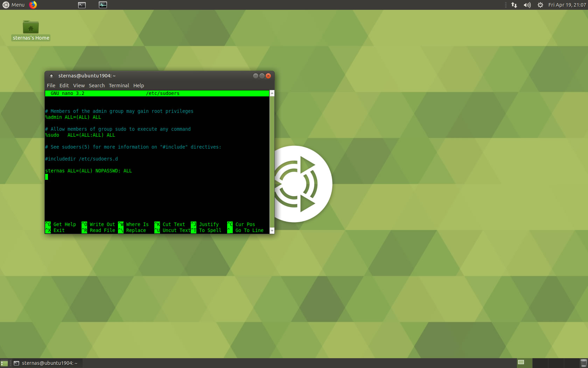The width and height of the screenshot is (588, 368).
Task: Open sternas's Home folder icon
Action: [x=31, y=30]
